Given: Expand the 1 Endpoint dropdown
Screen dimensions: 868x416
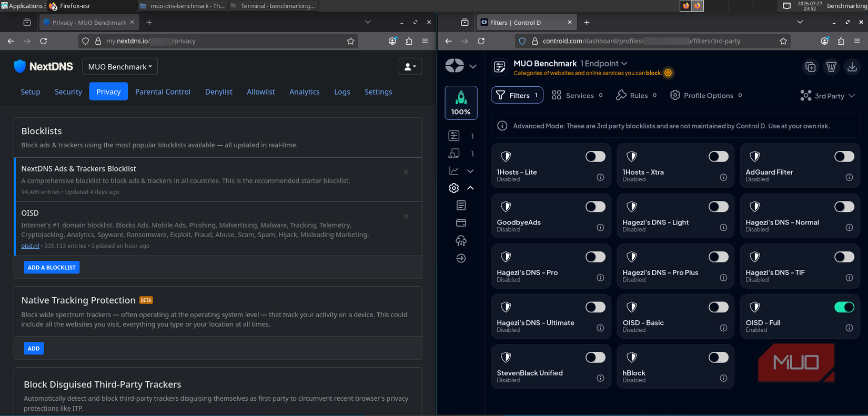Looking at the screenshot, I should (604, 64).
